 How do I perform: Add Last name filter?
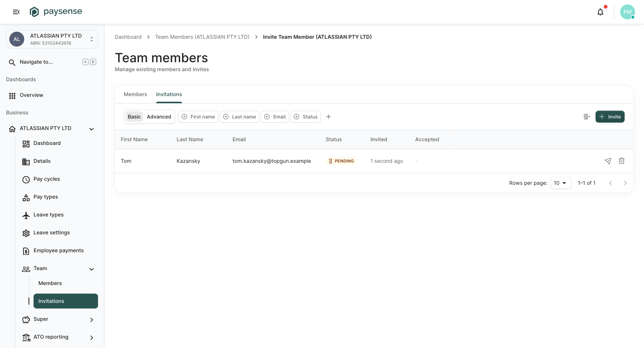pos(240,117)
